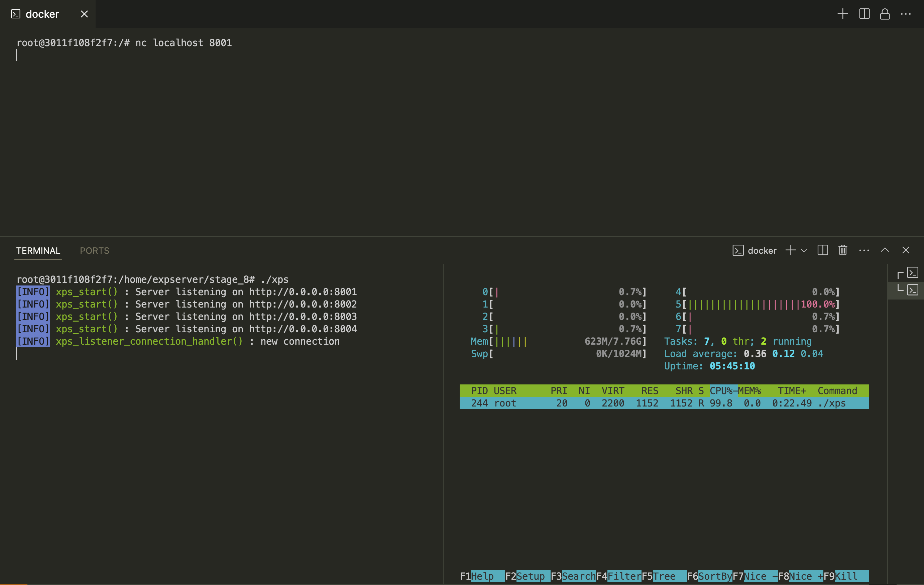Click htop F6 SortBy
Screen dimensions: 924x585
click(x=709, y=576)
